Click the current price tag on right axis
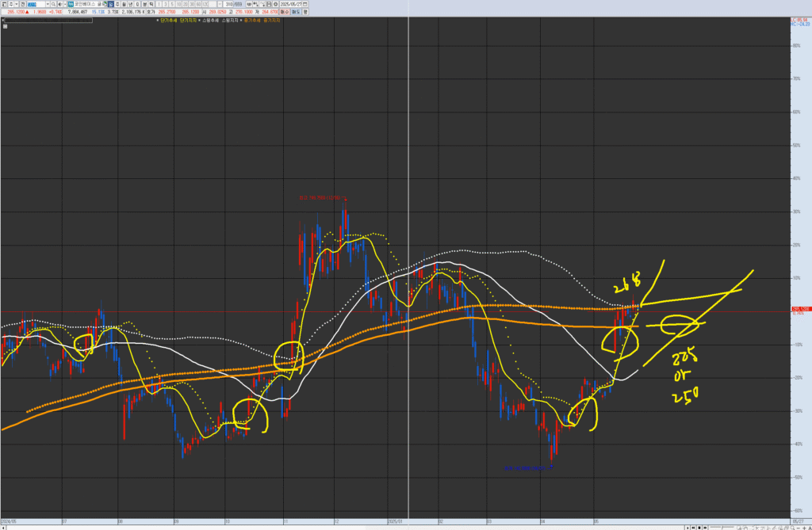This screenshot has height=530, width=812. click(x=801, y=309)
